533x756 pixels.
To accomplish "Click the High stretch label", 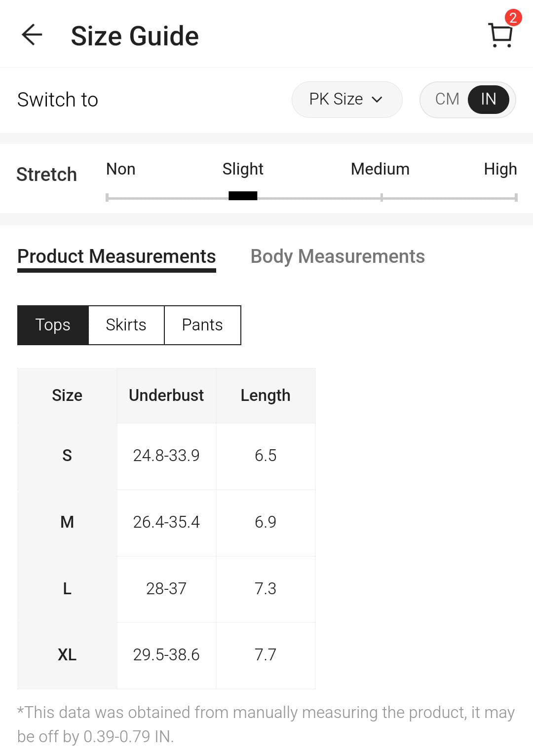I will (500, 169).
